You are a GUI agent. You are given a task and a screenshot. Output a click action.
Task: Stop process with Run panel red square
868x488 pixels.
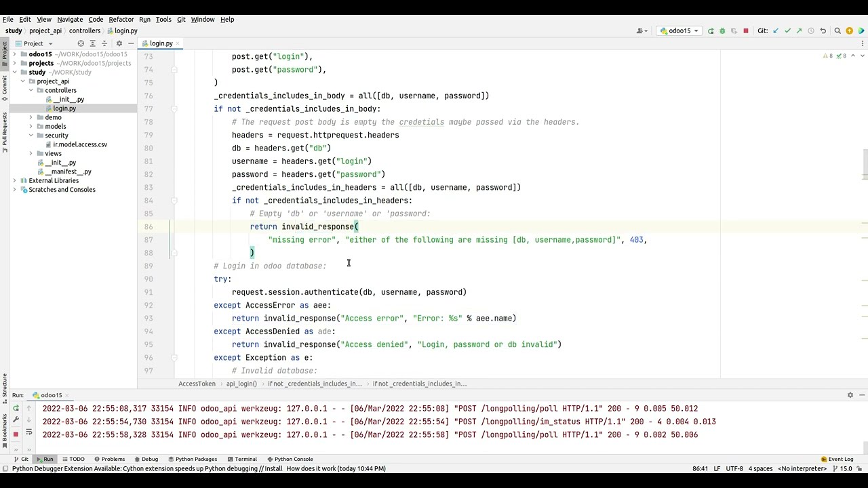pyautogui.click(x=16, y=434)
